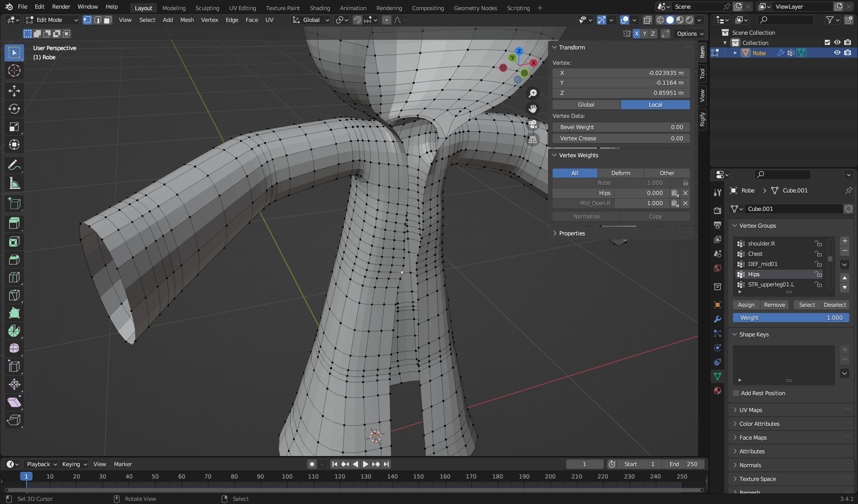Show Deform vertex weights tab
This screenshot has height=504, width=858.
[621, 173]
